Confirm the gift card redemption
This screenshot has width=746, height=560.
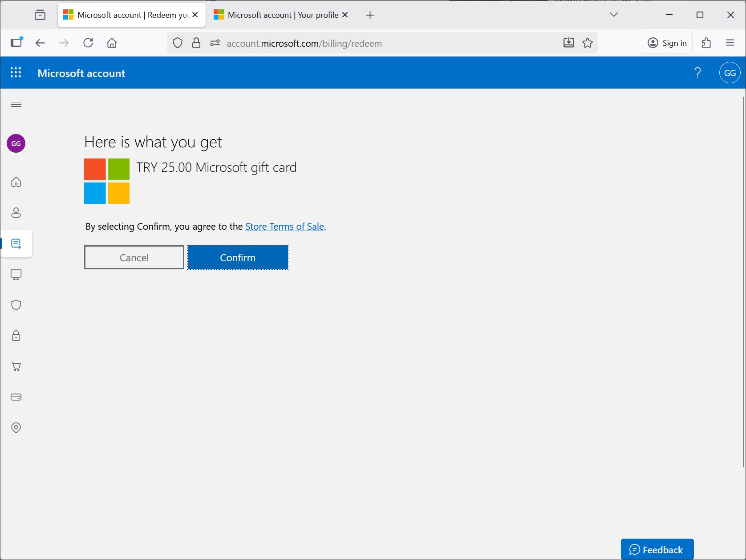click(x=238, y=257)
